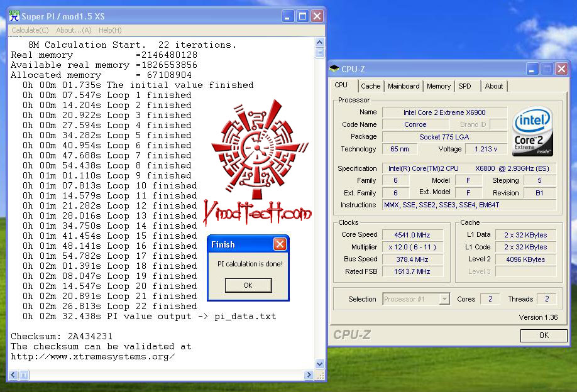The width and height of the screenshot is (577, 392).
Task: Click the Name field Intel Core 2 Extreme X6900
Action: (444, 112)
